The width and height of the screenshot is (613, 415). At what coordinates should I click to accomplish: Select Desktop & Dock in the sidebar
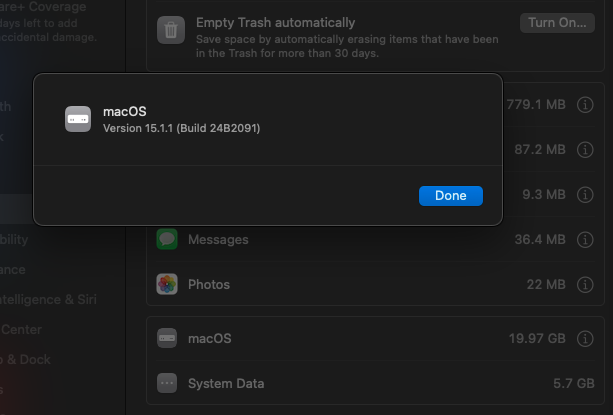(25, 359)
